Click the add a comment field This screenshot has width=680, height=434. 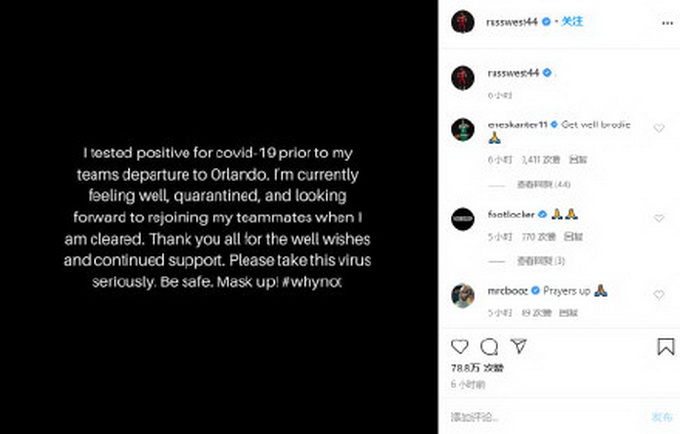coord(540,416)
